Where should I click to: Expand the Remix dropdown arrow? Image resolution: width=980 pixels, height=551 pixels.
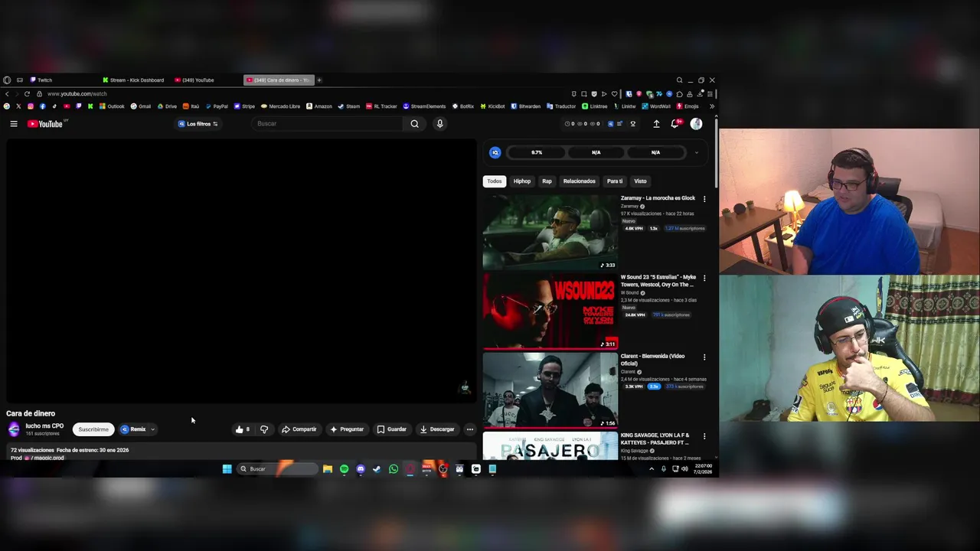(152, 429)
